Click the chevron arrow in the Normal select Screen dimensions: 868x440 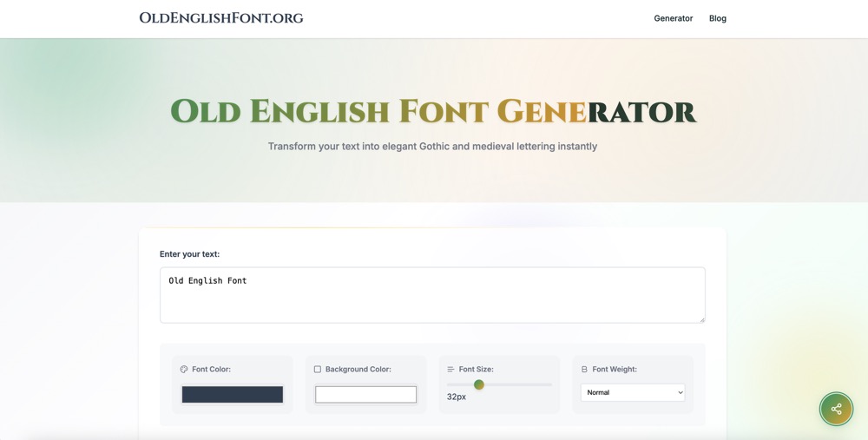click(x=680, y=393)
